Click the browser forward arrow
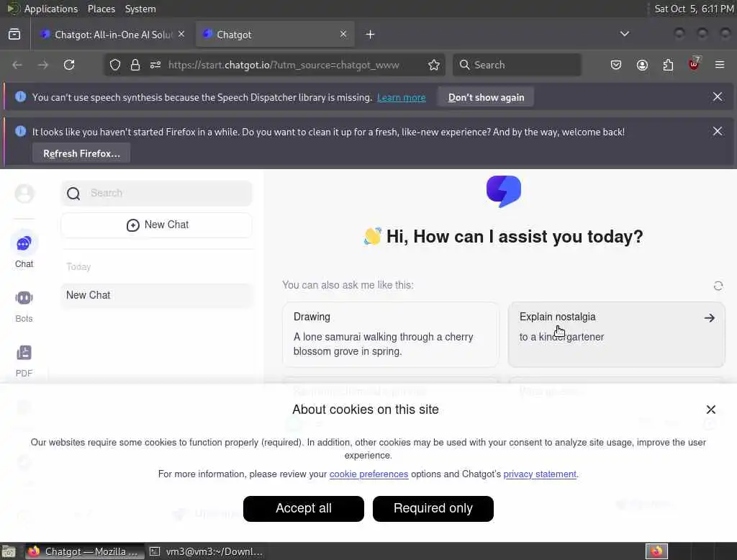 coord(43,65)
